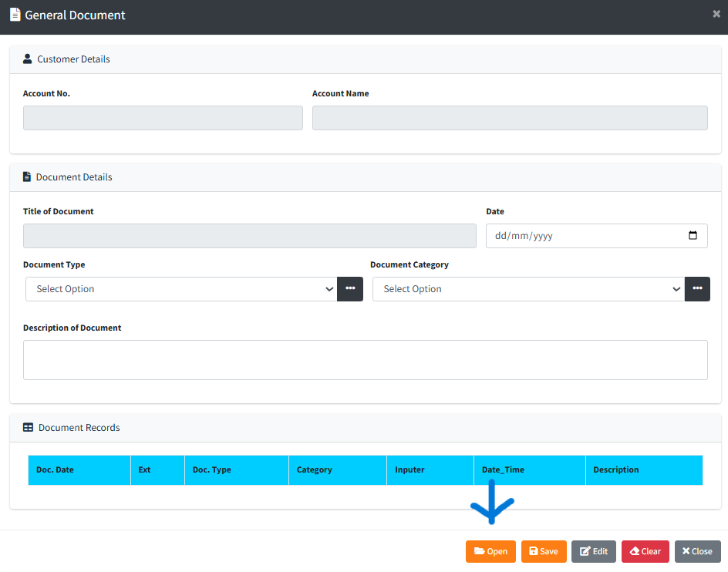Hit the red Clear button
The height and width of the screenshot is (572, 728).
pos(645,551)
